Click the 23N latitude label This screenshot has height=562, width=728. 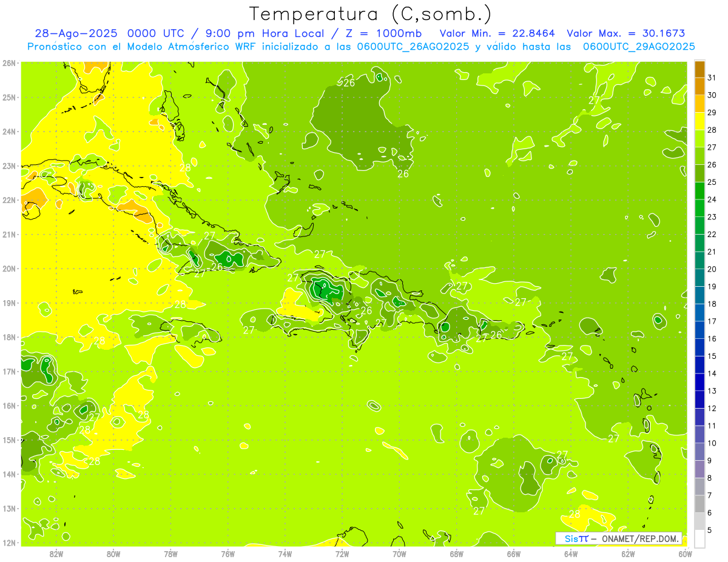(9, 166)
